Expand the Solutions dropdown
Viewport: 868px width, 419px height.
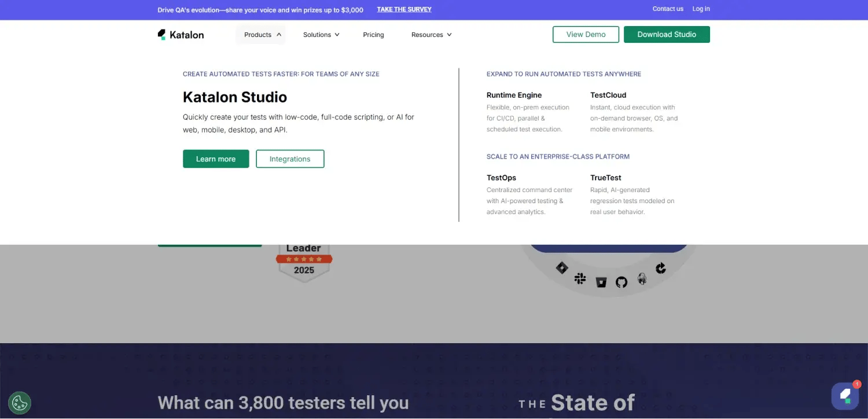pyautogui.click(x=321, y=35)
